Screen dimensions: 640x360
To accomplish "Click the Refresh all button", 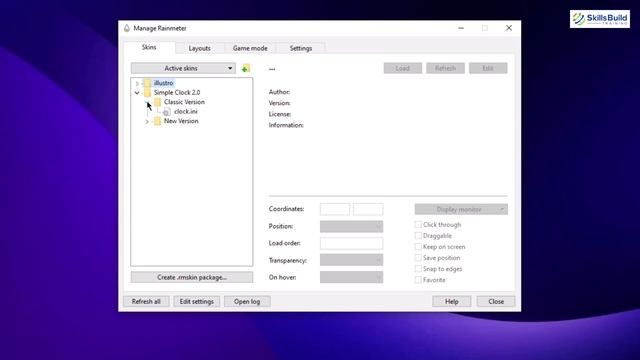I will pyautogui.click(x=146, y=302).
